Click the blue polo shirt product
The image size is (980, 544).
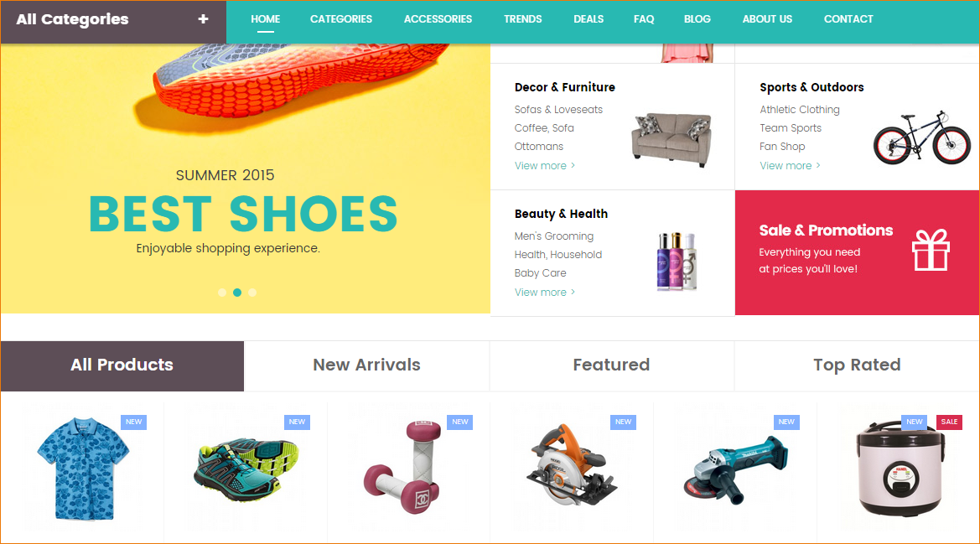pyautogui.click(x=83, y=469)
